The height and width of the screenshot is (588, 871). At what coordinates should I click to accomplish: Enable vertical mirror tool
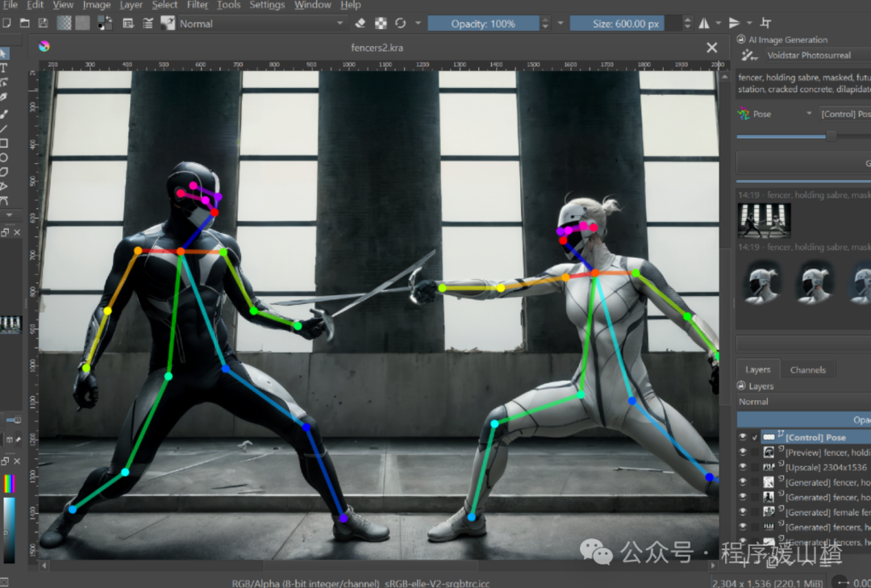[x=735, y=23]
